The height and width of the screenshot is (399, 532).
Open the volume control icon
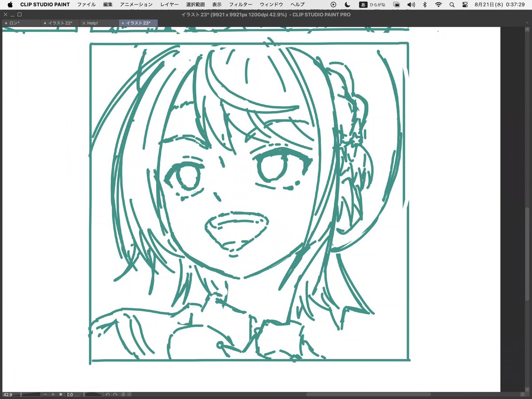(x=411, y=4)
